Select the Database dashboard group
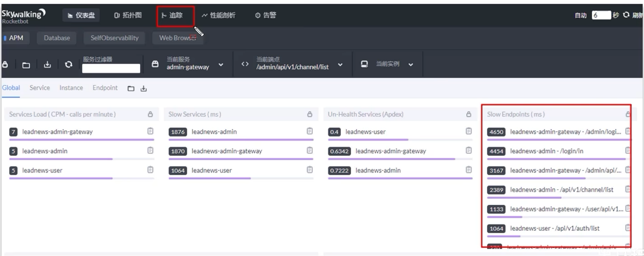Image resolution: width=644 pixels, height=256 pixels. coord(57,38)
